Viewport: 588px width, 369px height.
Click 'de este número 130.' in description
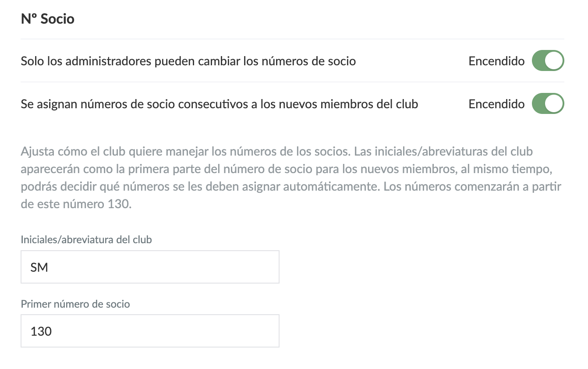point(76,205)
